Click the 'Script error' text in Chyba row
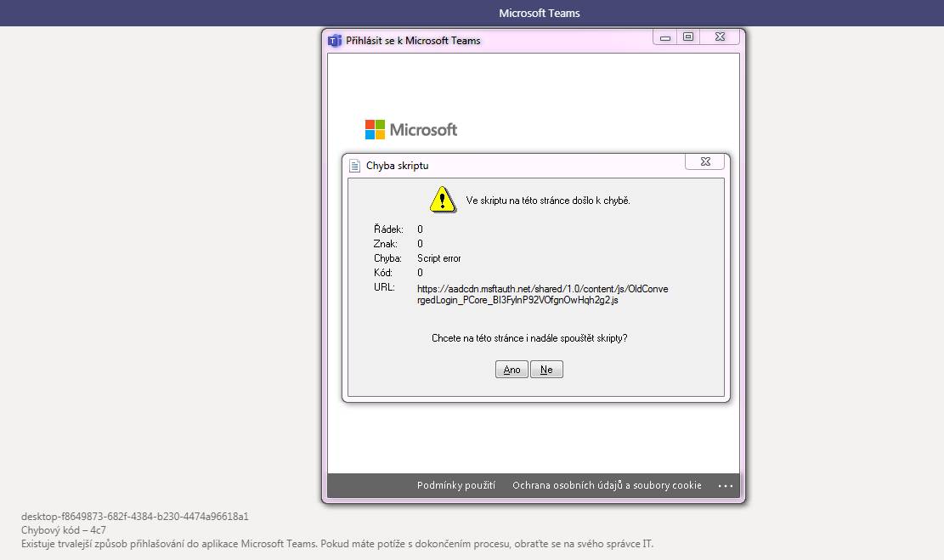The height and width of the screenshot is (560, 944). [439, 258]
